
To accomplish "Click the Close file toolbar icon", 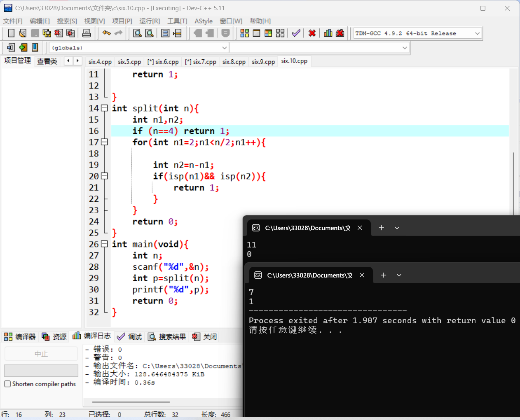I will pyautogui.click(x=59, y=33).
